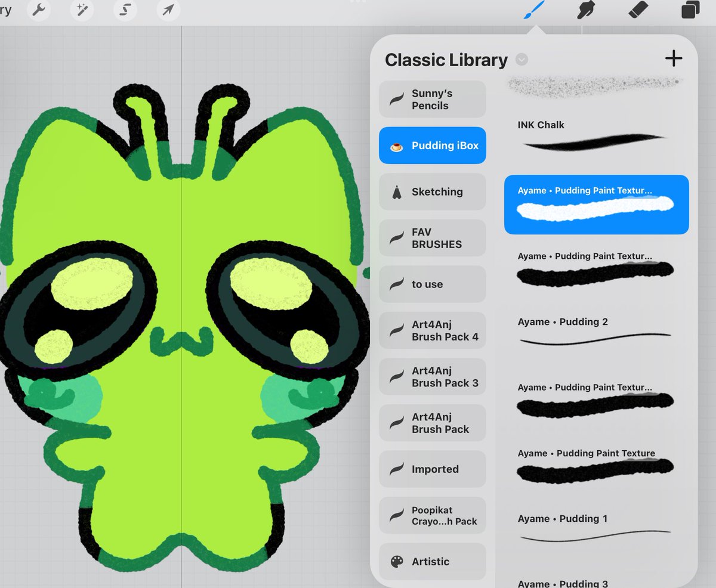Select the grainy gray brush stroke preview

(595, 86)
